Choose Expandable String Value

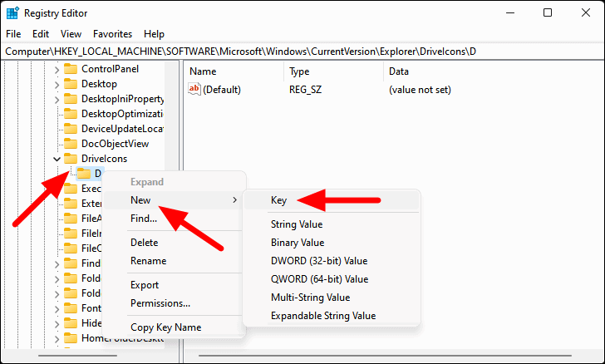332,316
